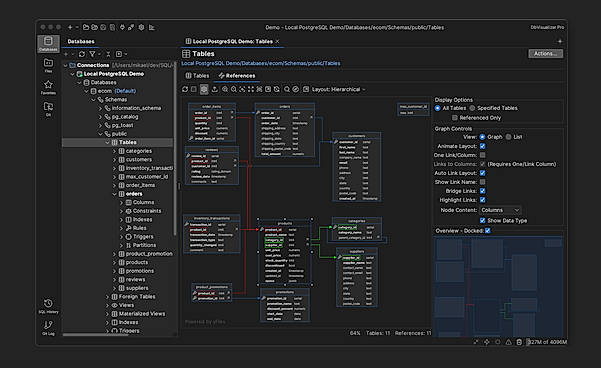Open the Layout: Hierarchical dropdown
The width and height of the screenshot is (601, 368).
338,89
